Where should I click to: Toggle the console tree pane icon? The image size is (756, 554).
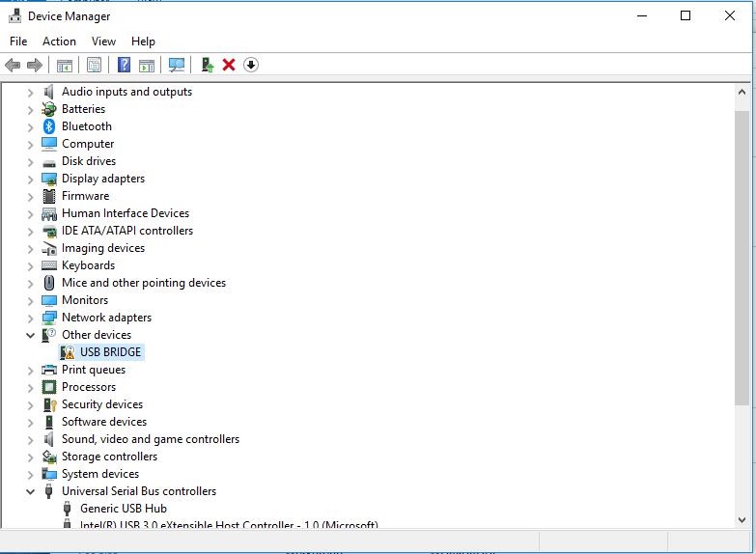point(64,65)
